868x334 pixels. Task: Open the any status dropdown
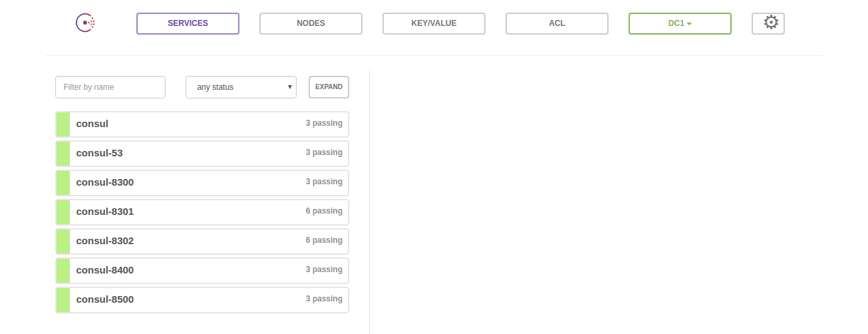(241, 87)
